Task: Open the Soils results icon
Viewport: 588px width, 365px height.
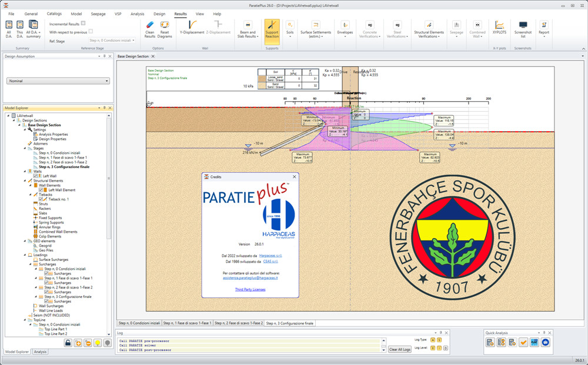Action: [x=290, y=25]
